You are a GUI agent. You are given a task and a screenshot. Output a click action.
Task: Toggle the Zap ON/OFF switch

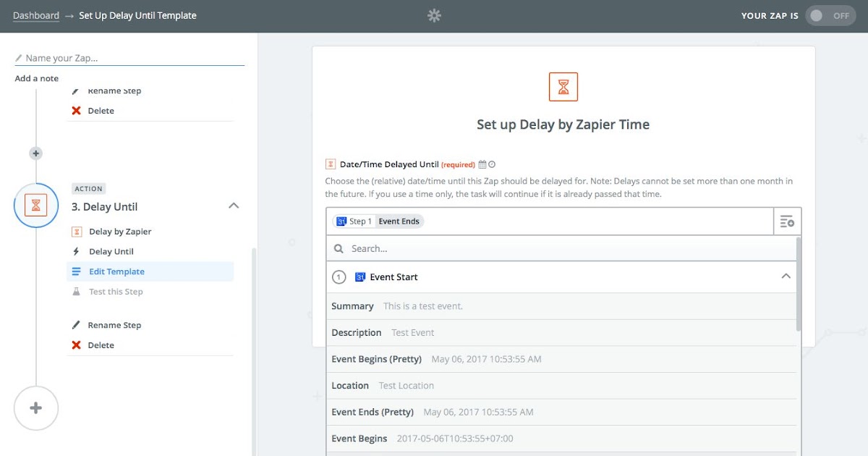(829, 15)
